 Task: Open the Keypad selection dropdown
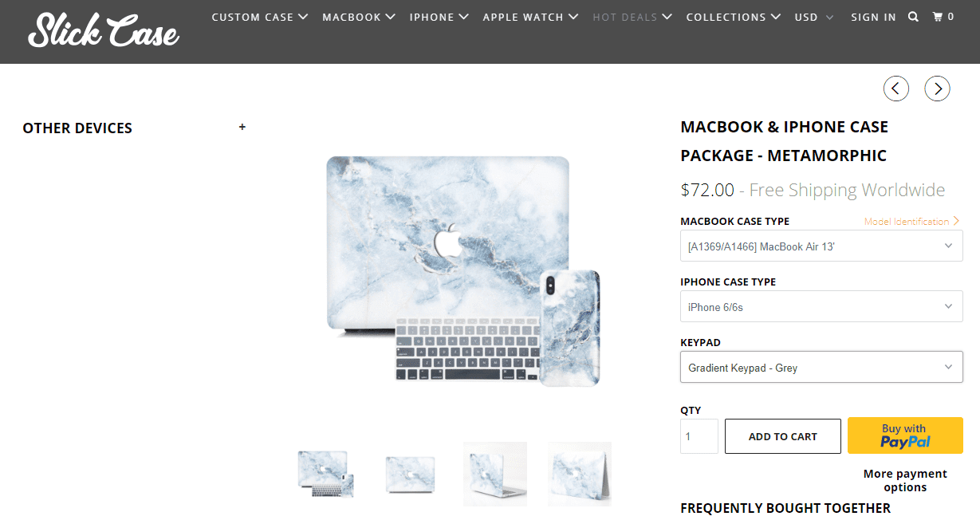pos(821,368)
